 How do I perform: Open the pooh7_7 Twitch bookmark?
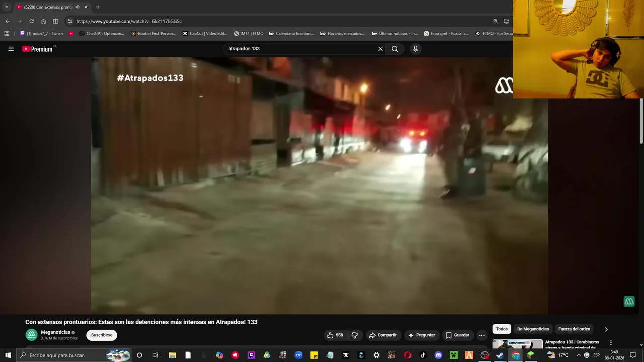click(x=41, y=34)
